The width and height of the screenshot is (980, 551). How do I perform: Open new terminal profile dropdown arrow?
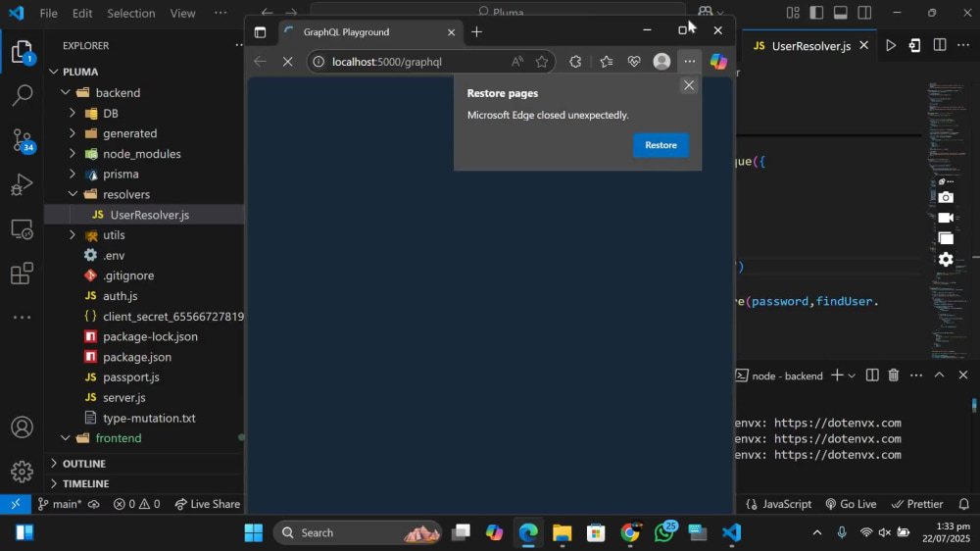[852, 376]
